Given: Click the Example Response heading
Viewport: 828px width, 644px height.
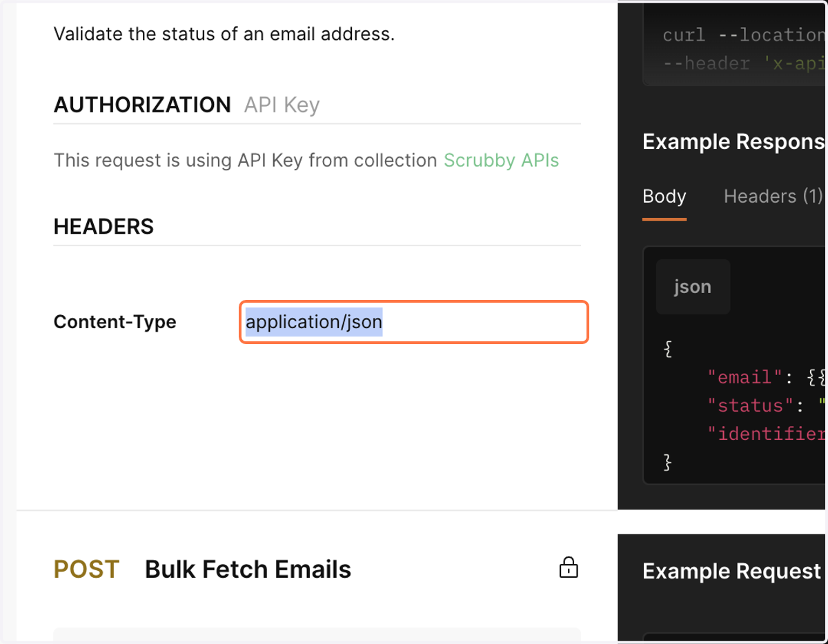Looking at the screenshot, I should [733, 142].
